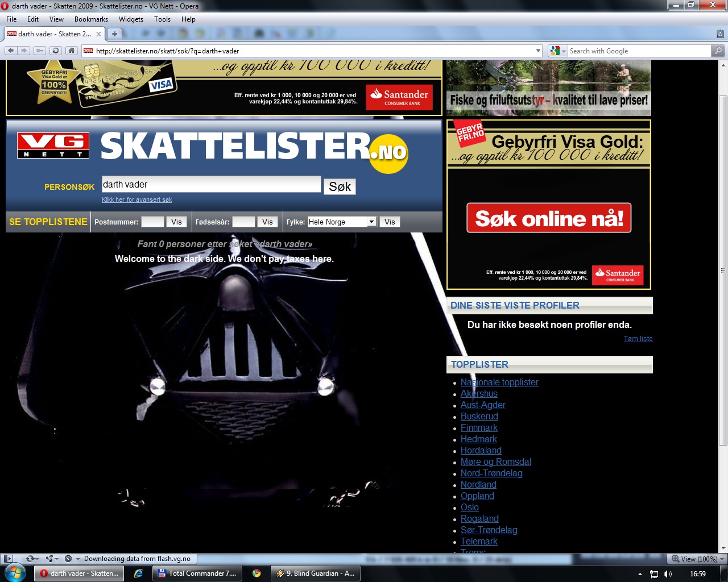Toggle the Opera panels button in status bar
Viewport: 728px width, 582px height.
[x=8, y=559]
